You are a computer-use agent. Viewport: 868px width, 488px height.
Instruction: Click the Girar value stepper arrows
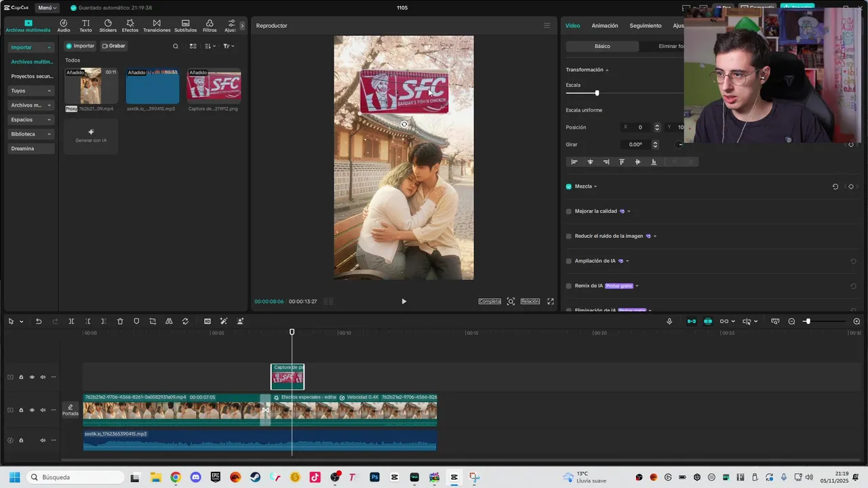tap(655, 144)
